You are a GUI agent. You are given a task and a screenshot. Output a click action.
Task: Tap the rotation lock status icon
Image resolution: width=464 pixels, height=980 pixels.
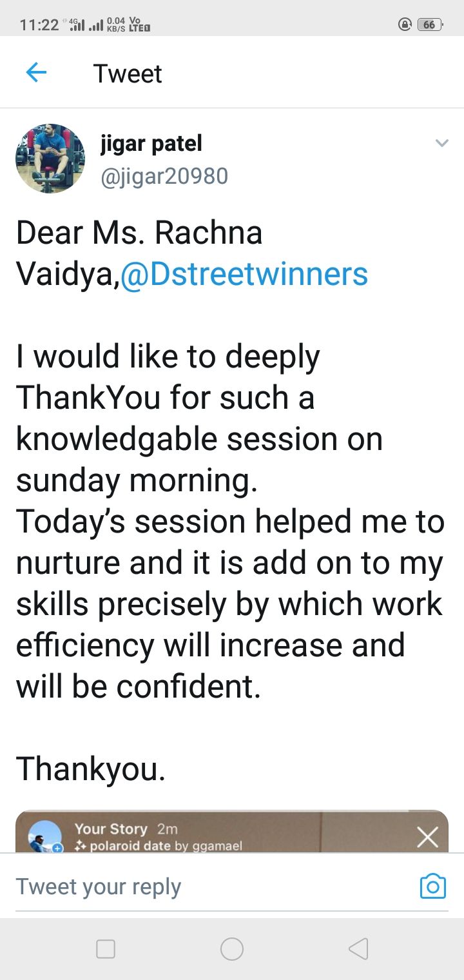point(405,25)
